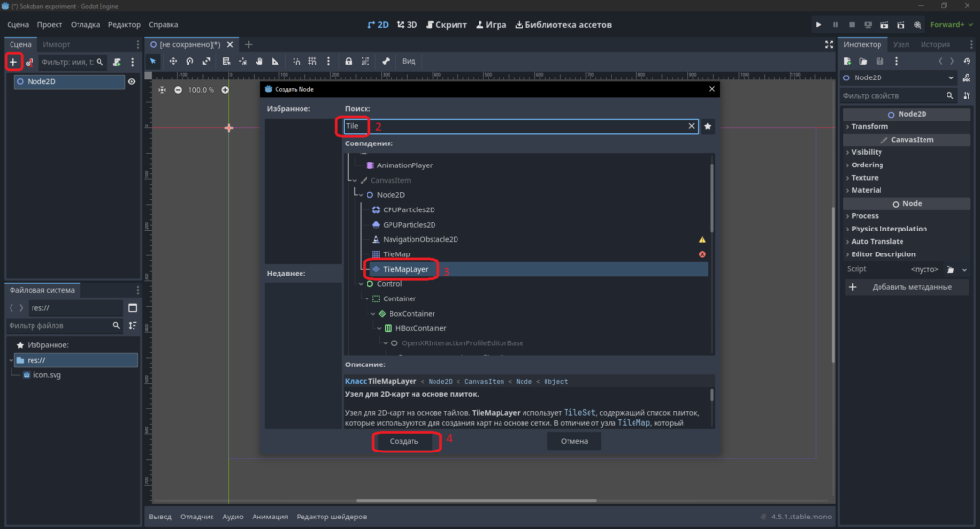980x529 pixels.
Task: Run the project with play button
Action: (x=818, y=24)
